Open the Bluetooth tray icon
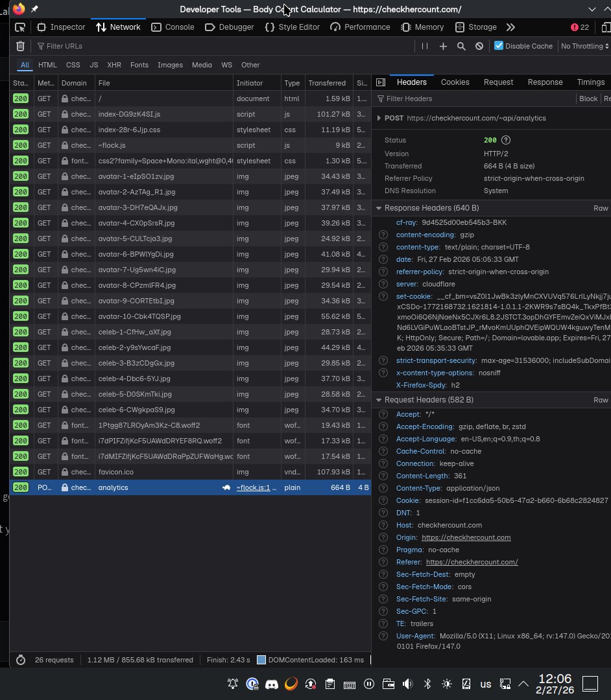 427,684
